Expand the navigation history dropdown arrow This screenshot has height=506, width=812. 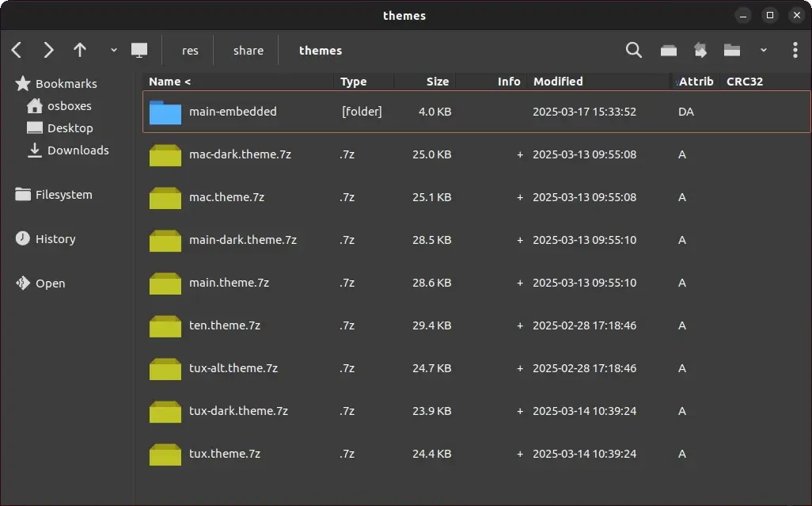pos(113,51)
